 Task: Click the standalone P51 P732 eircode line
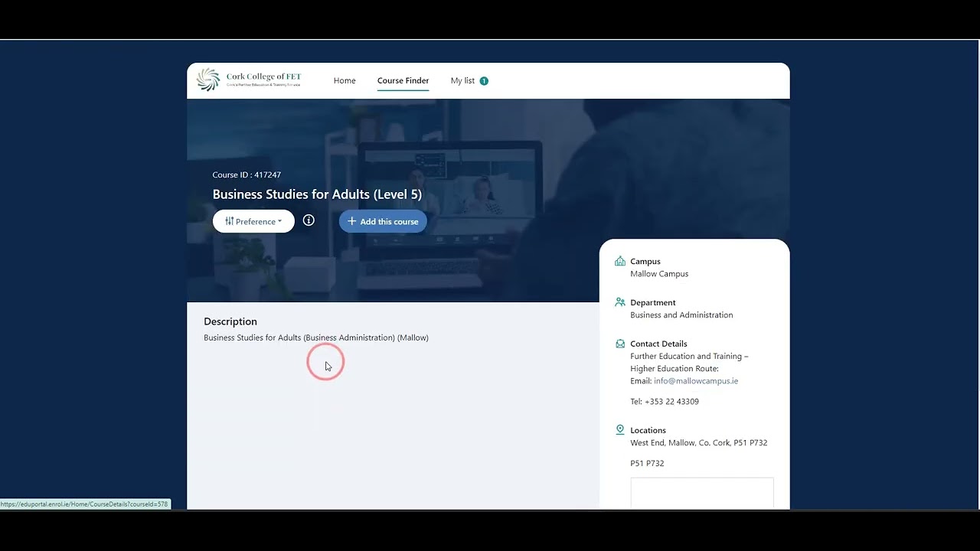[647, 463]
